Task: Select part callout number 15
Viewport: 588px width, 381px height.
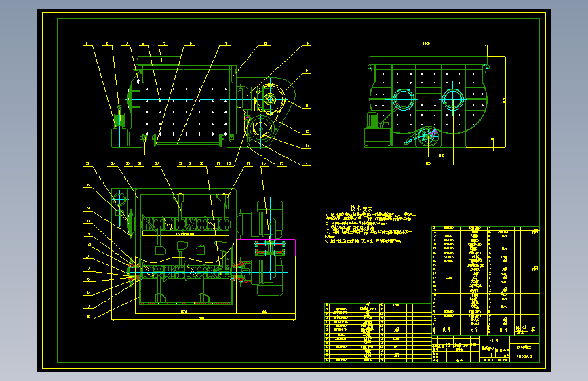Action: tap(281, 163)
